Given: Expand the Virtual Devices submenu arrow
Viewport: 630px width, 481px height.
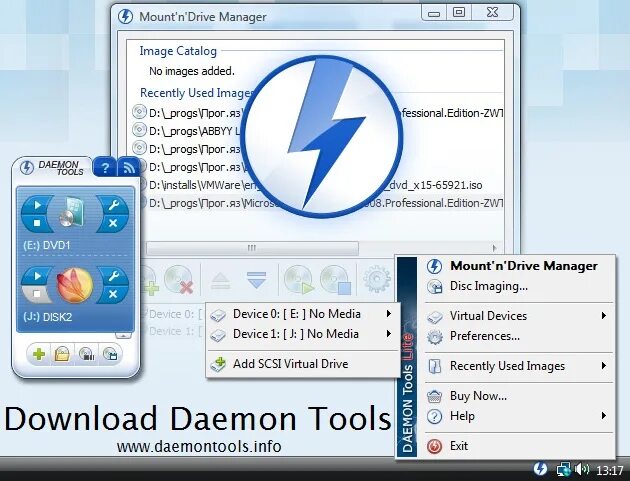Looking at the screenshot, I should click(603, 316).
